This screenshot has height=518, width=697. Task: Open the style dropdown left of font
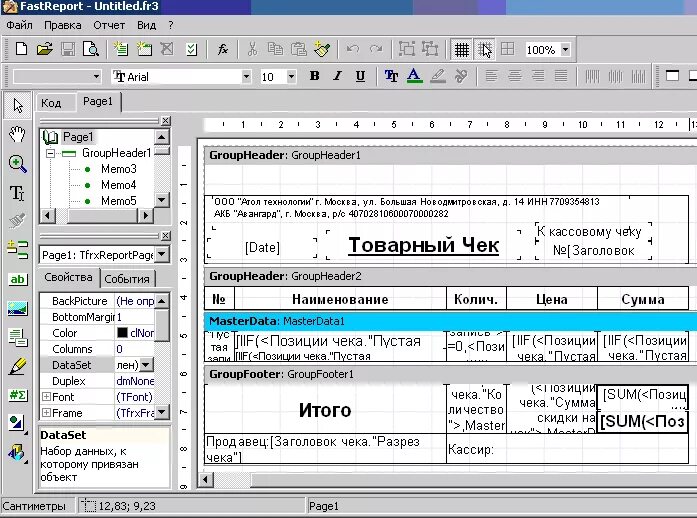click(96, 76)
